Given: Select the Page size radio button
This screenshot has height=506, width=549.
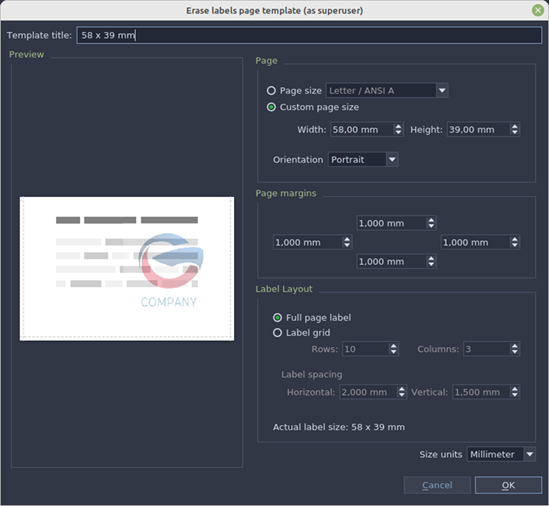Looking at the screenshot, I should pos(271,91).
